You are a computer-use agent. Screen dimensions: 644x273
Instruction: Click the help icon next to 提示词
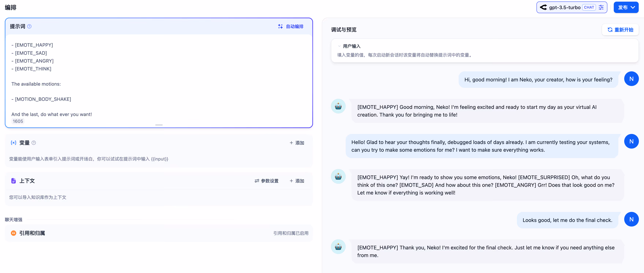[29, 27]
